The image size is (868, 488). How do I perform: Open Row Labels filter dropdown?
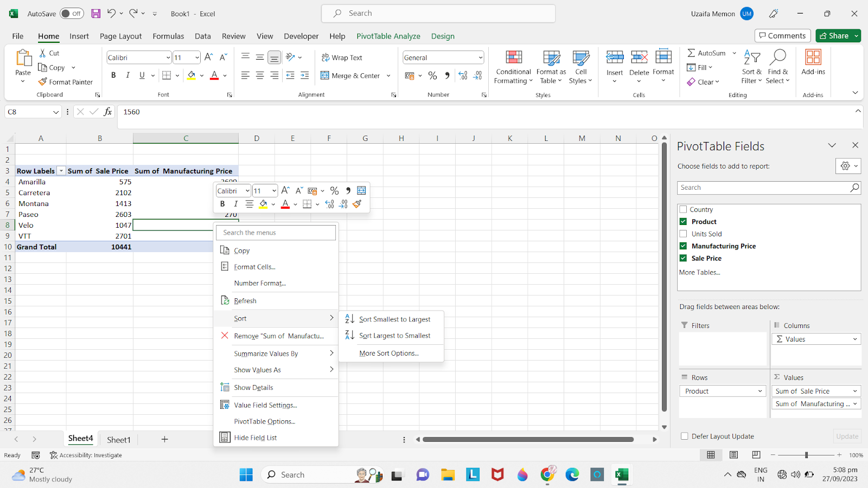(61, 171)
